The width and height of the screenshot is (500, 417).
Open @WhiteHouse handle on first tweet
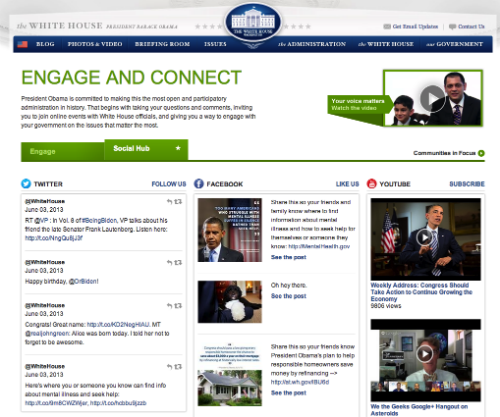[x=45, y=201]
